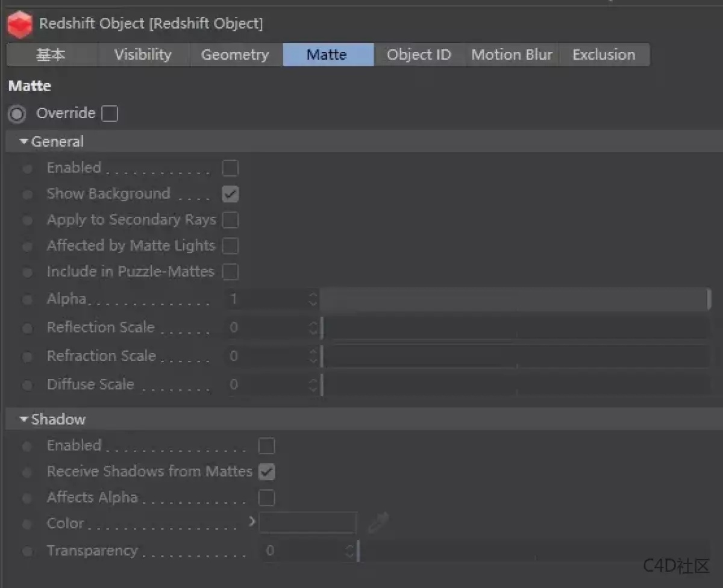723x588 pixels.
Task: Switch to the Visibility tab
Action: 143,55
